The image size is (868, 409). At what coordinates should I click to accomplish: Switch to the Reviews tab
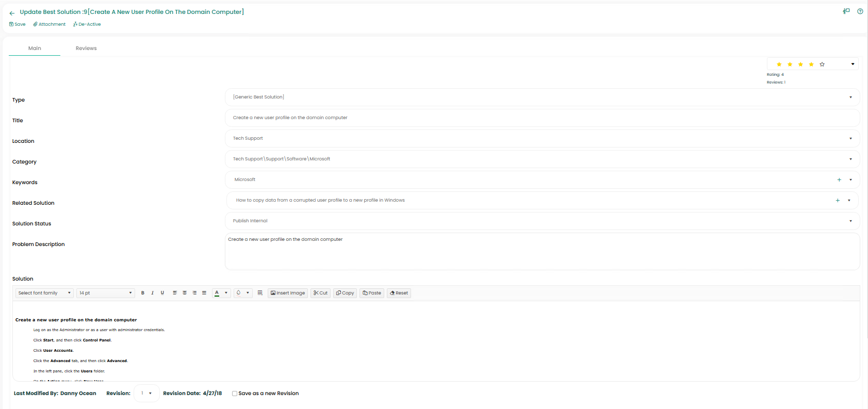tap(86, 48)
